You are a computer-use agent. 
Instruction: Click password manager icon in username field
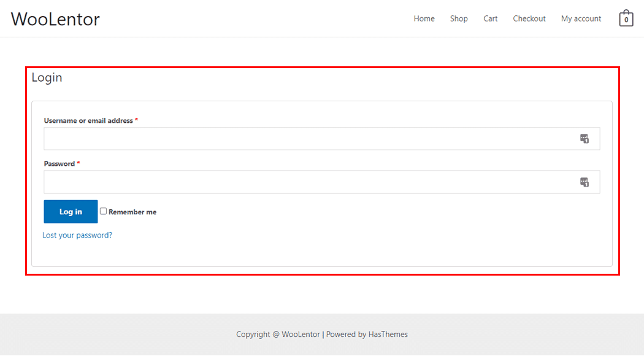(584, 139)
